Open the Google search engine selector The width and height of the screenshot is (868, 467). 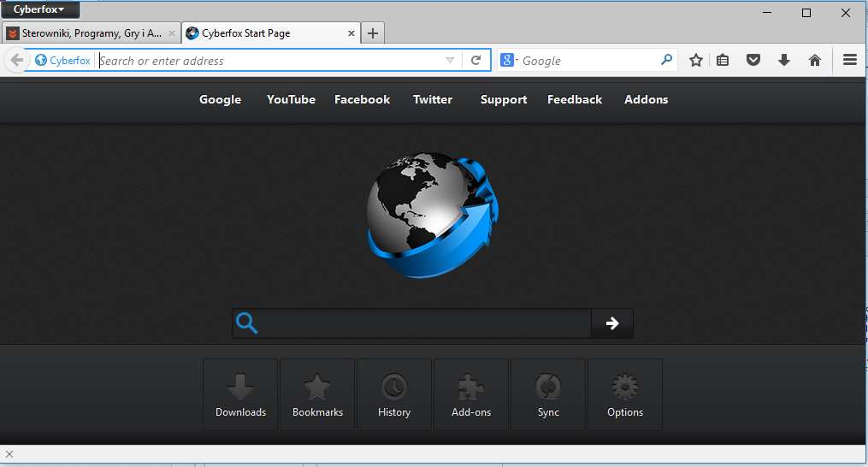click(509, 60)
